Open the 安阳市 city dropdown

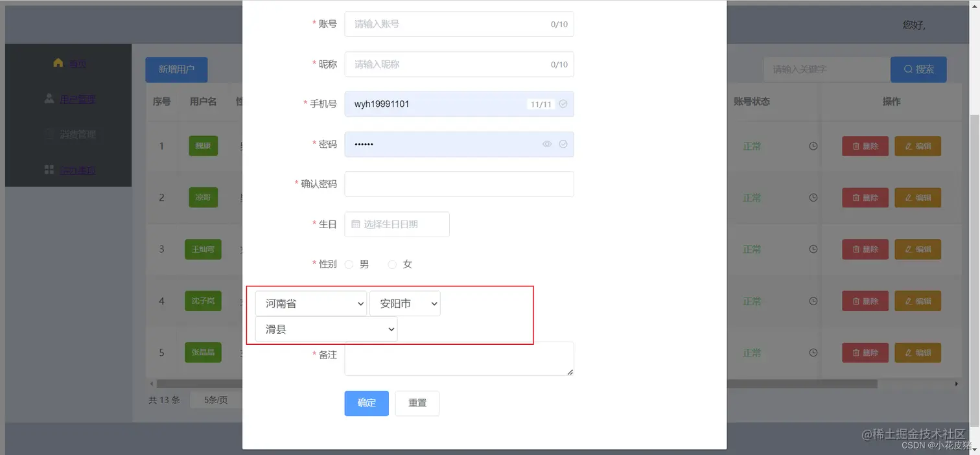[405, 303]
